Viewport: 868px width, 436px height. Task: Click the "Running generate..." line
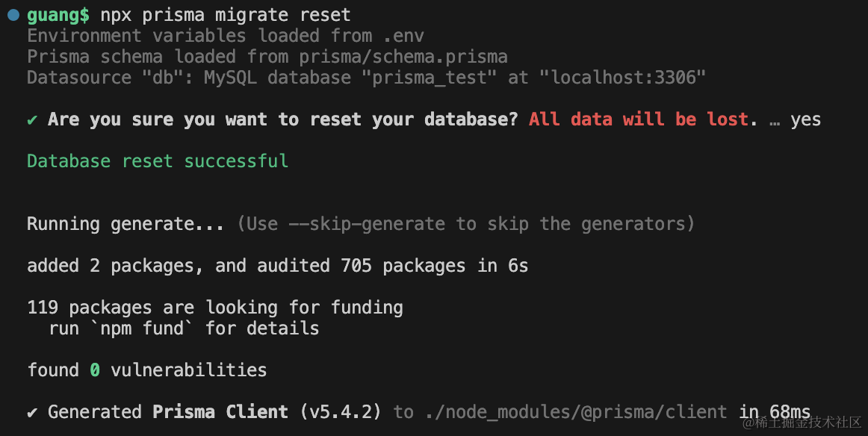[125, 224]
